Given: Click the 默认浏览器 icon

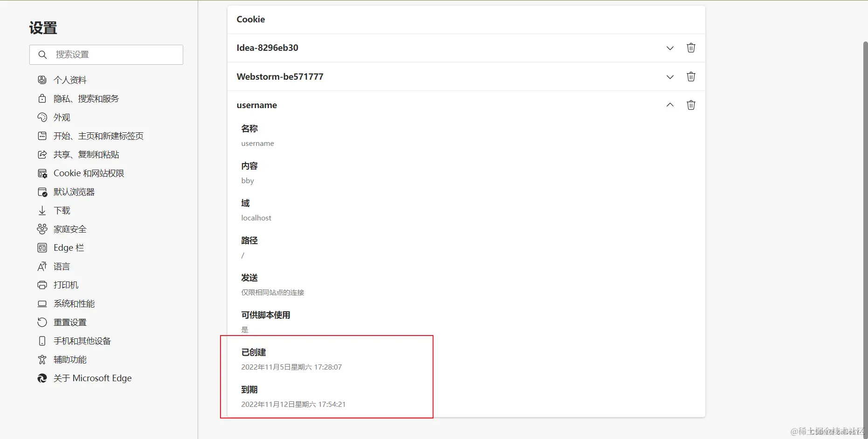Looking at the screenshot, I should [x=42, y=192].
